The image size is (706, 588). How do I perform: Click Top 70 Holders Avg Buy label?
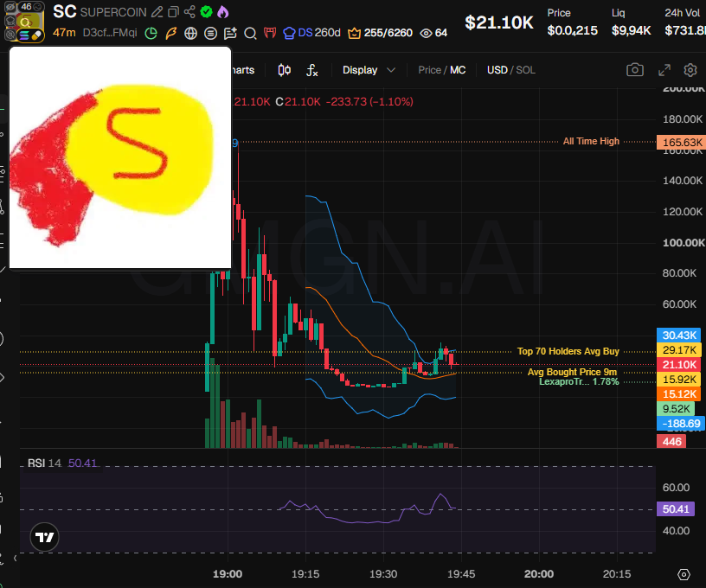click(568, 351)
